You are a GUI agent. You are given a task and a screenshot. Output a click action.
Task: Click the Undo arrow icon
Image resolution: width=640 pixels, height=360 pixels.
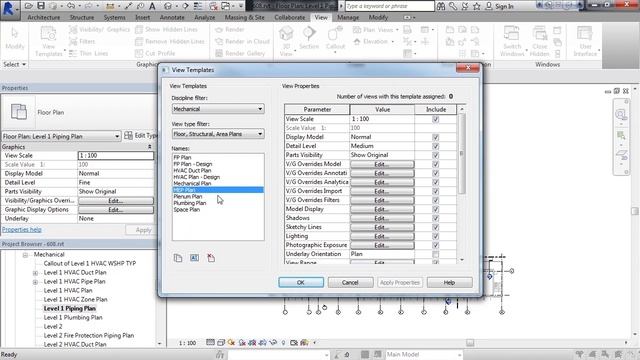tap(71, 6)
